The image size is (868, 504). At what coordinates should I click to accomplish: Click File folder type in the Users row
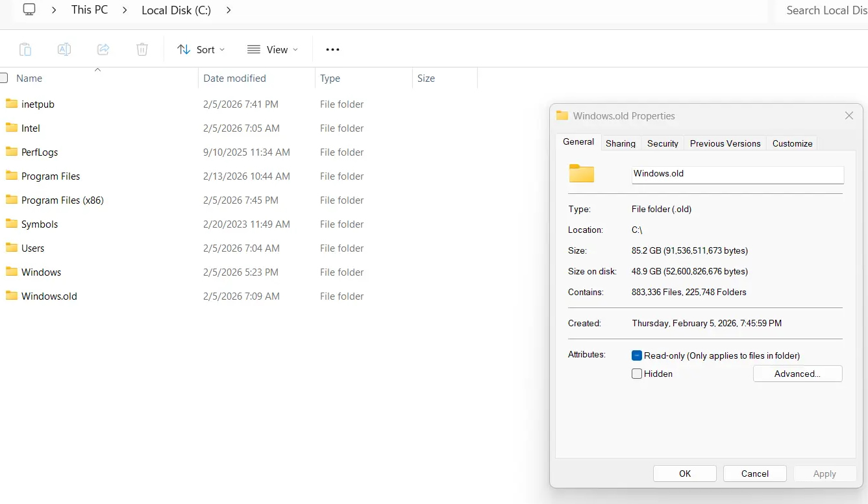pyautogui.click(x=341, y=248)
